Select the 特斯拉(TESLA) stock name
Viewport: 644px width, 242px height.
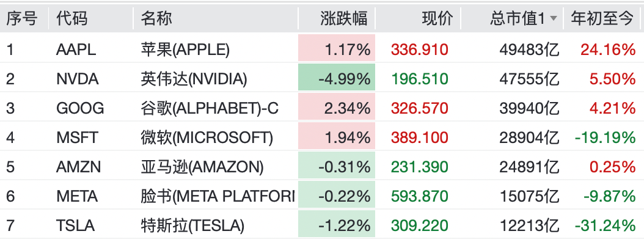click(x=192, y=226)
